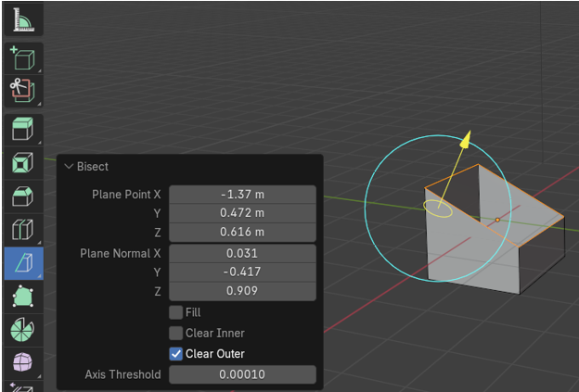Activate the Spin tool
This screenshot has height=392, width=579.
point(22,330)
